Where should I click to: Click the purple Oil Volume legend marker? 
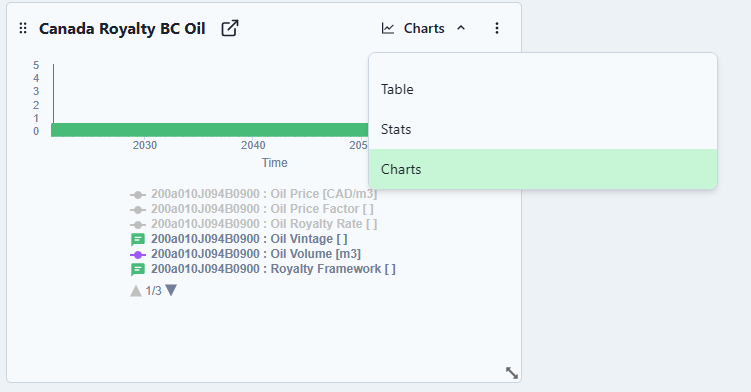pos(138,254)
